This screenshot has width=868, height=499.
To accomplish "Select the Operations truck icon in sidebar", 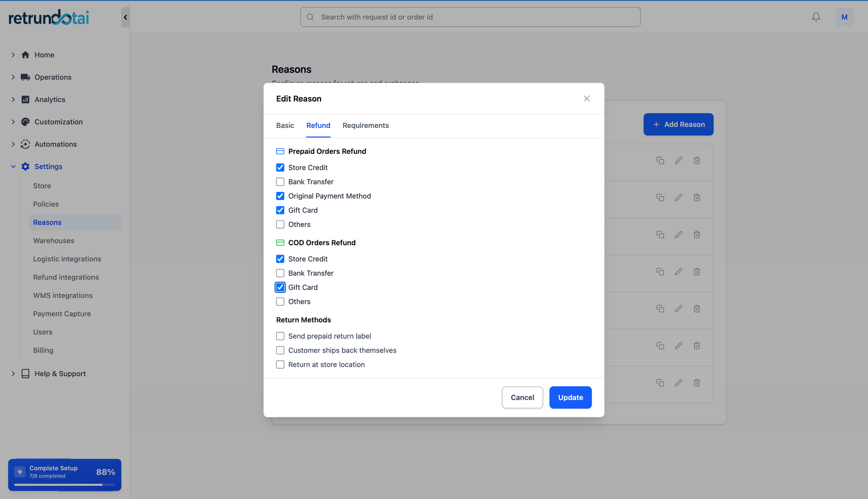I will (25, 77).
